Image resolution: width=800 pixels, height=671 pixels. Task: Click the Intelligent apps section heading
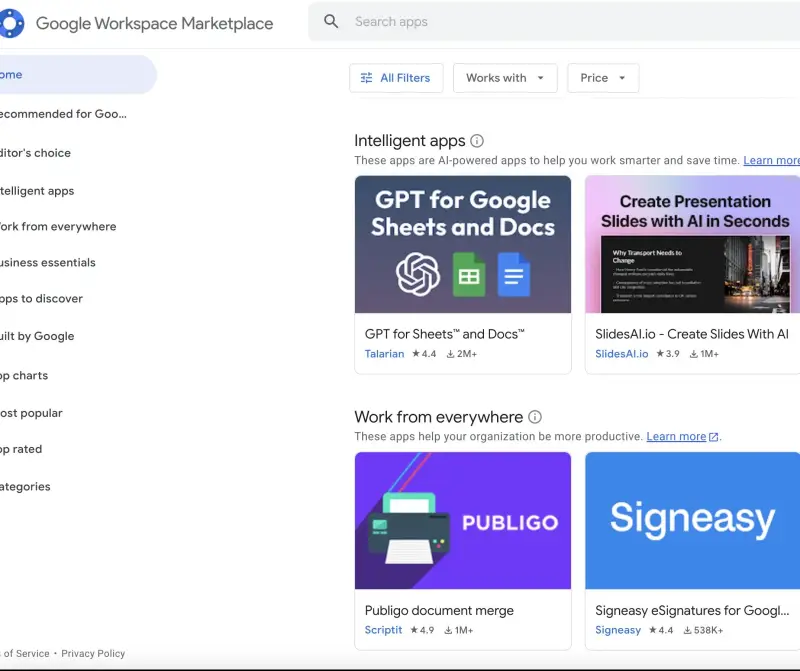click(x=410, y=141)
